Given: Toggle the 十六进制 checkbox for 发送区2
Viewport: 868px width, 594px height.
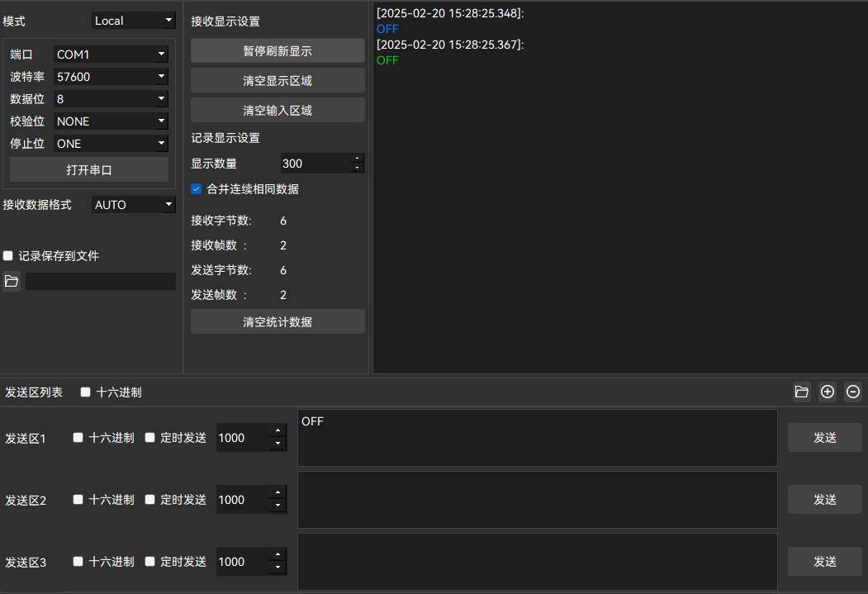Looking at the screenshot, I should pos(78,500).
